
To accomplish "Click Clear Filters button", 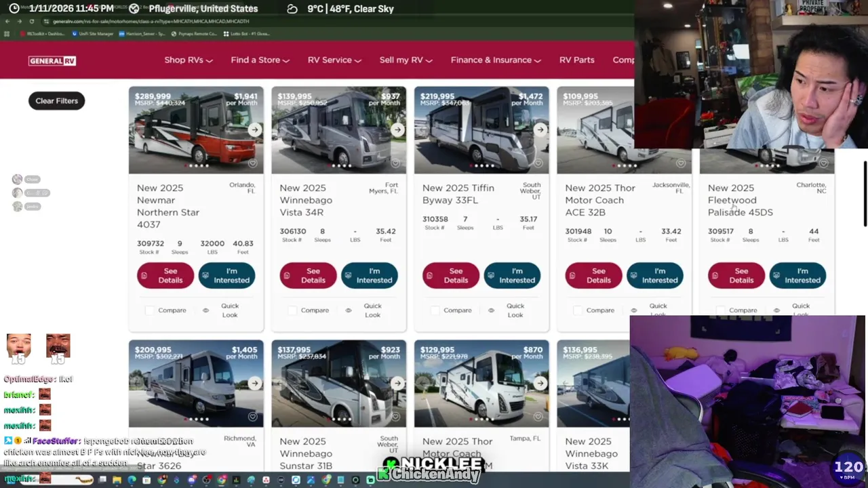I will (x=56, y=100).
